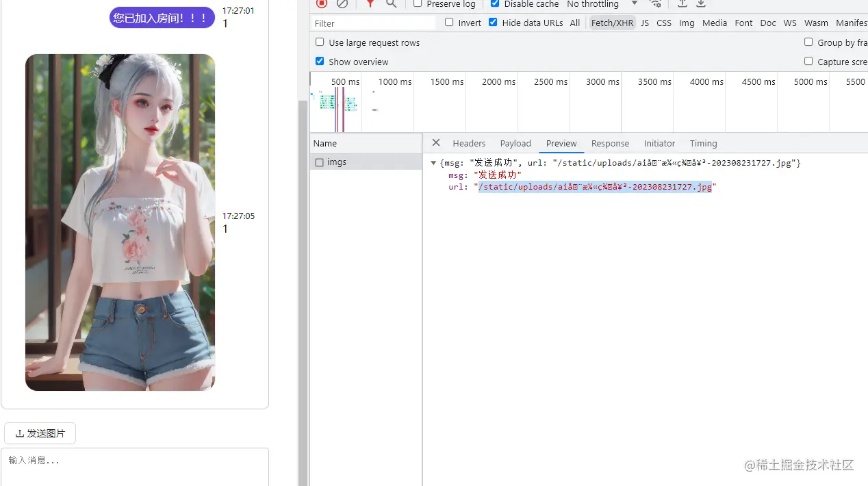868x486 pixels.
Task: Click the 500 ms overview timeline mark
Action: click(x=346, y=81)
